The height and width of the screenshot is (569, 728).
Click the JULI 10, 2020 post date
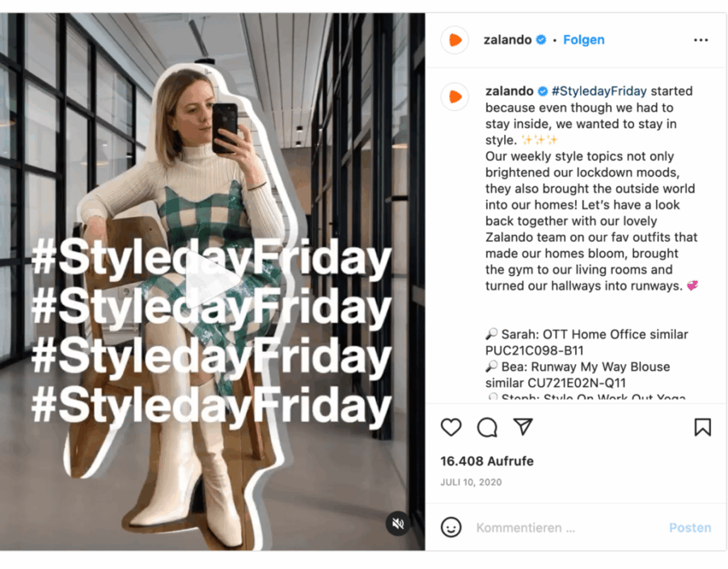tap(471, 482)
